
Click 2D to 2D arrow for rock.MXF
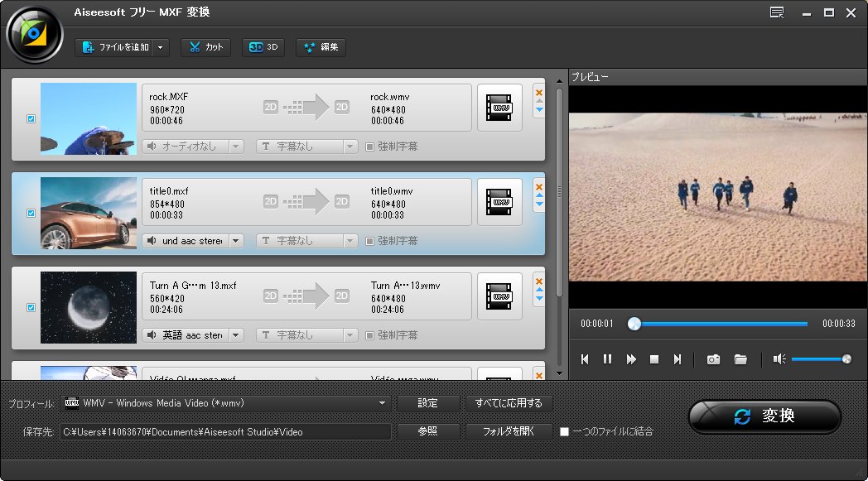[x=306, y=108]
